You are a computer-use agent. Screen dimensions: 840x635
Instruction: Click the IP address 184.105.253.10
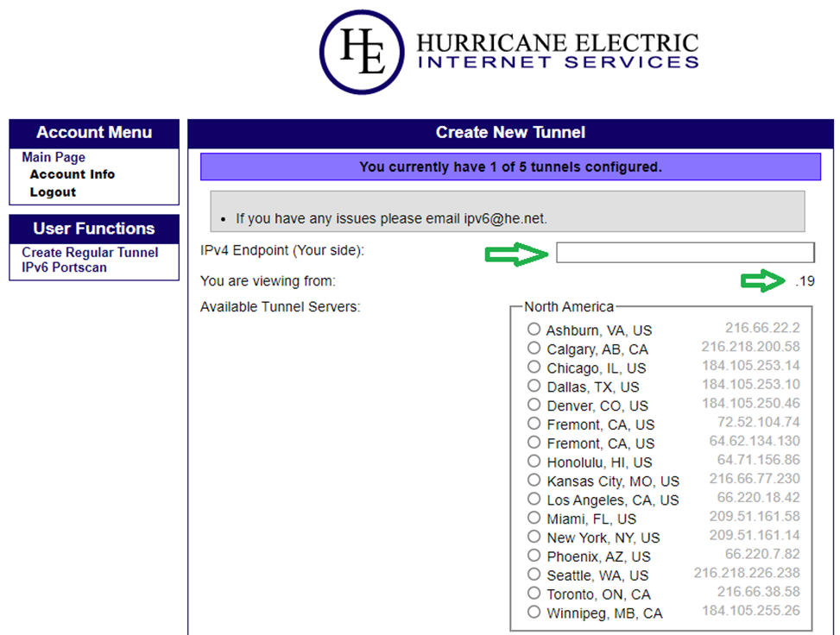tap(751, 384)
